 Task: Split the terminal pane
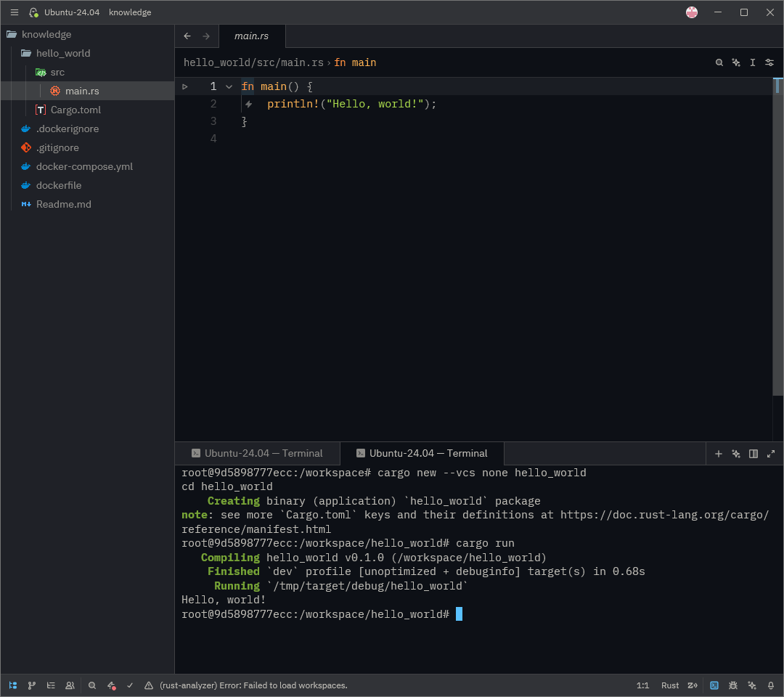point(754,454)
